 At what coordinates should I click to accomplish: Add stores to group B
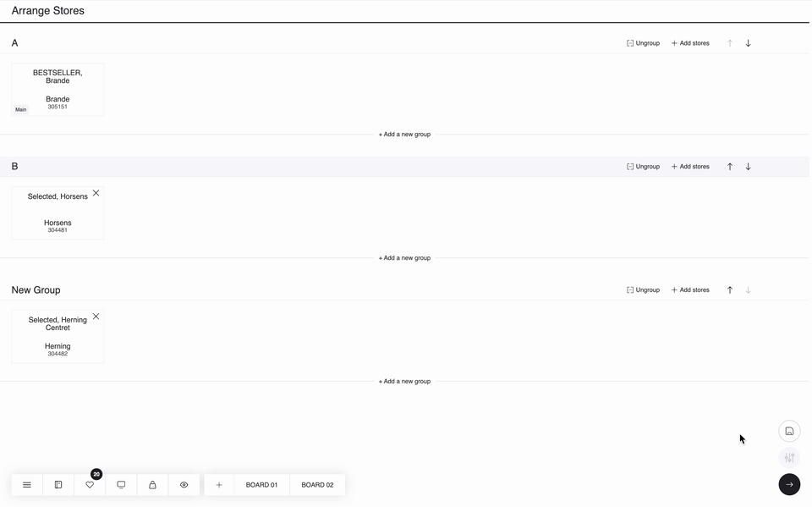(690, 167)
